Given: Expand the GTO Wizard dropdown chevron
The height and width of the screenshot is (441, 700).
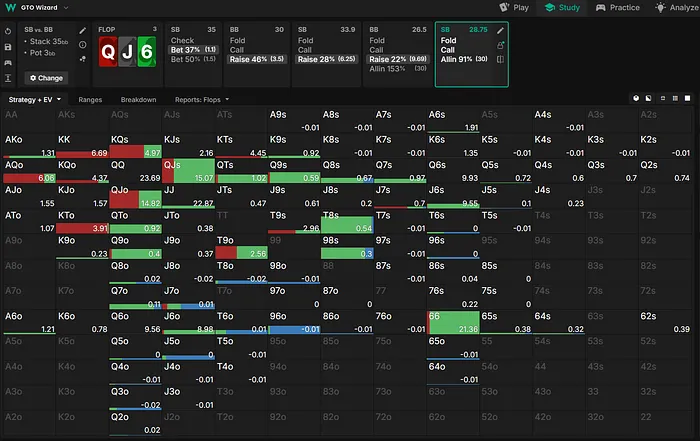Looking at the screenshot, I should [66, 8].
